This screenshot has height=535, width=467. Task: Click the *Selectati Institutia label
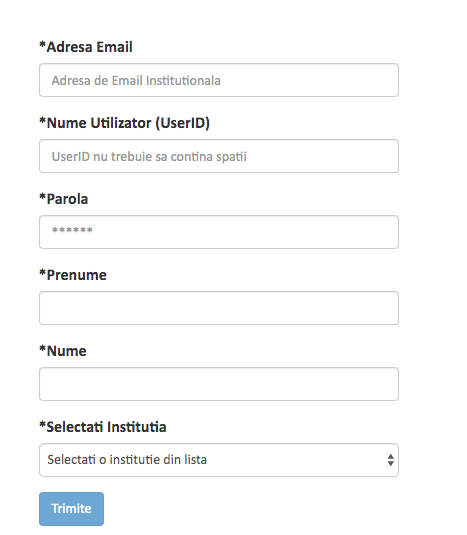103,427
